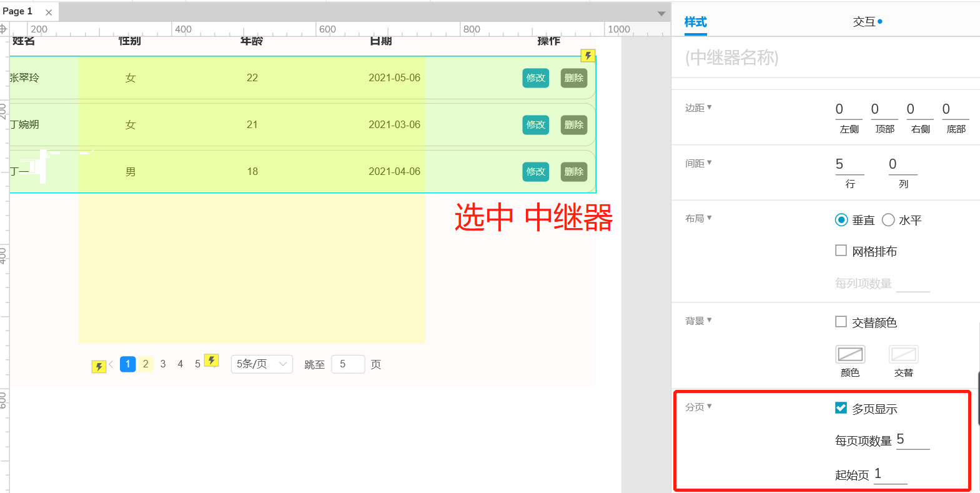Screen dimensions: 980x493
Task: Click the date cell 2021-03-06
Action: click(394, 125)
